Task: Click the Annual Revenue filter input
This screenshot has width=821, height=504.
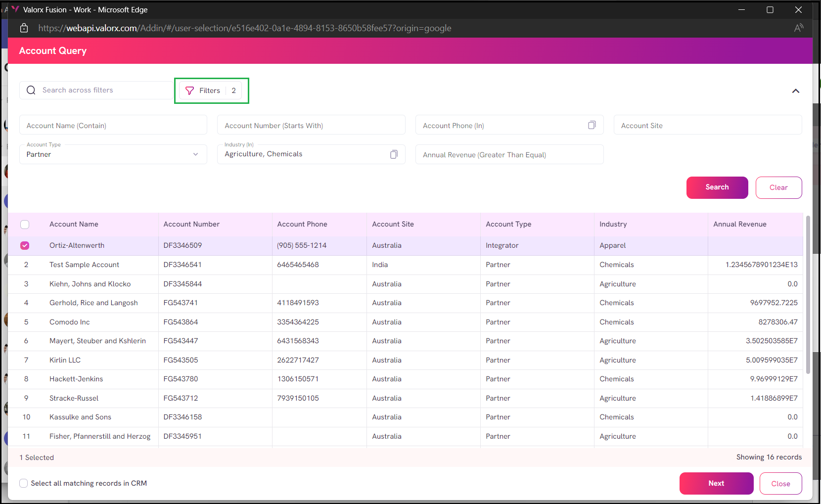Action: (509, 155)
